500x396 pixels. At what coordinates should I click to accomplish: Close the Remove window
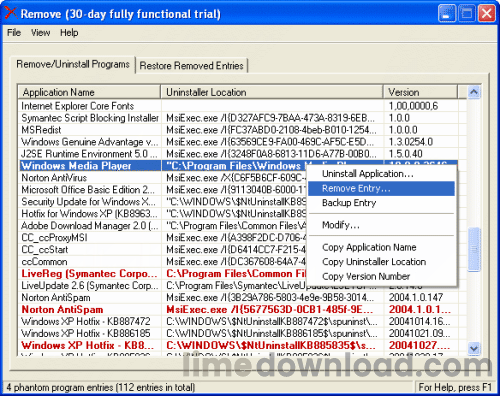coord(486,14)
